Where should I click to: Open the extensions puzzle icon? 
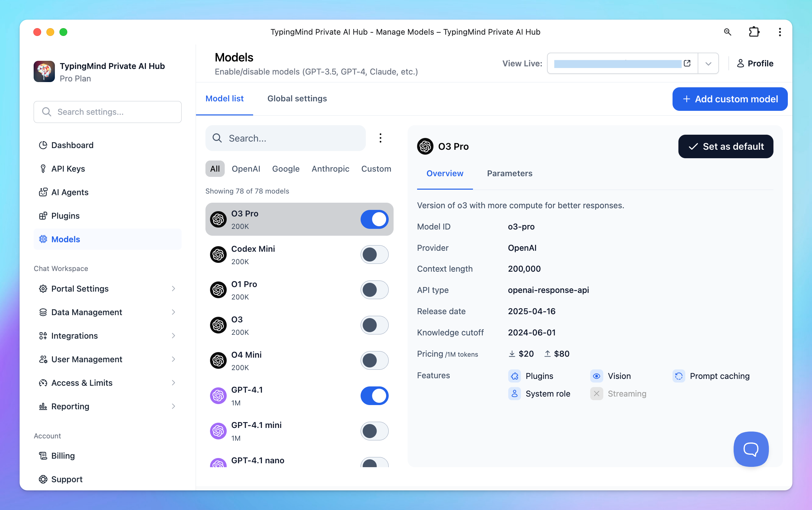(x=754, y=32)
